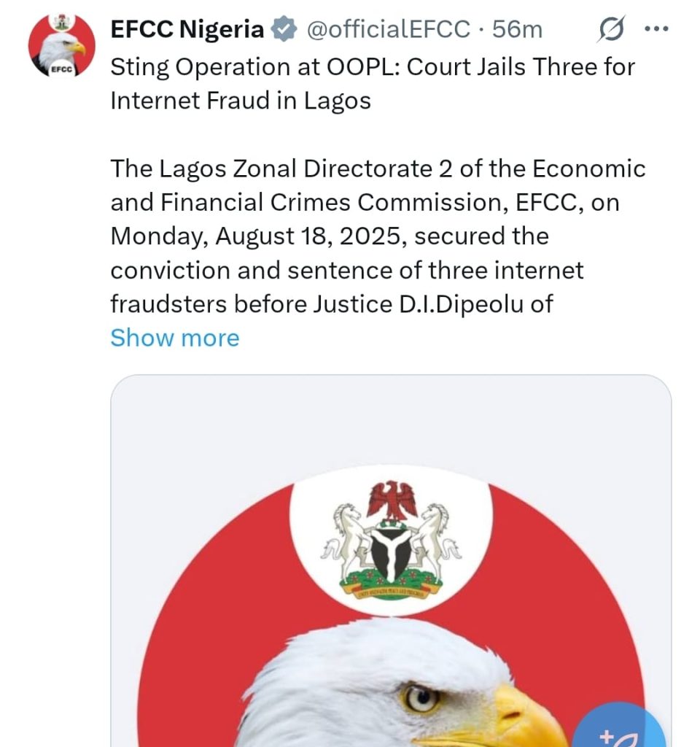Open the attached EFCC logo image

pos(391,561)
